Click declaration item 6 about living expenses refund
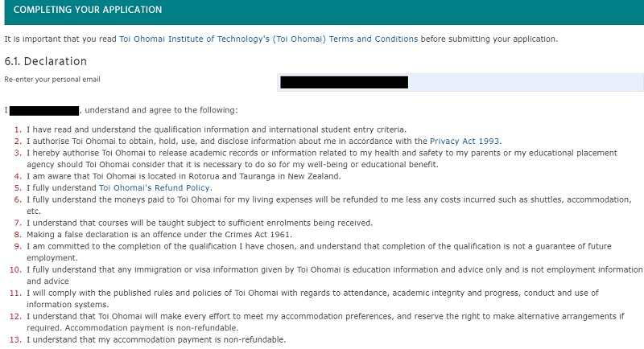644x349 pixels. [322, 199]
